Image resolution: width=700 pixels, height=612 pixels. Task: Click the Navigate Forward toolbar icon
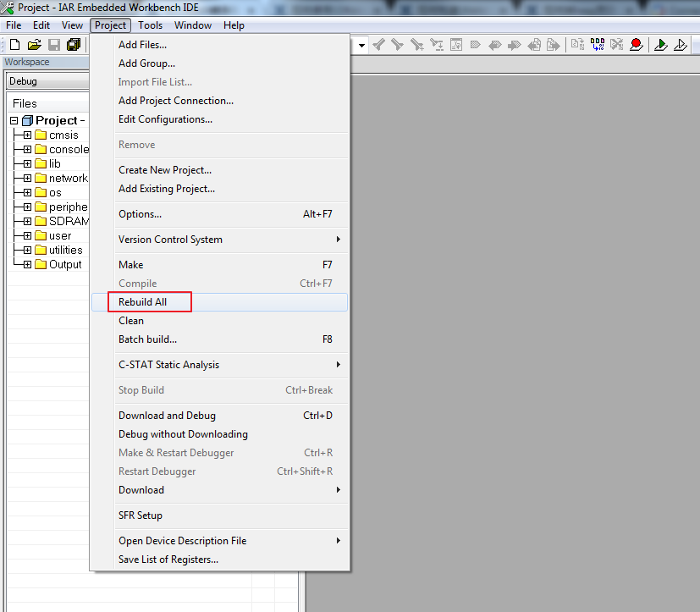554,45
